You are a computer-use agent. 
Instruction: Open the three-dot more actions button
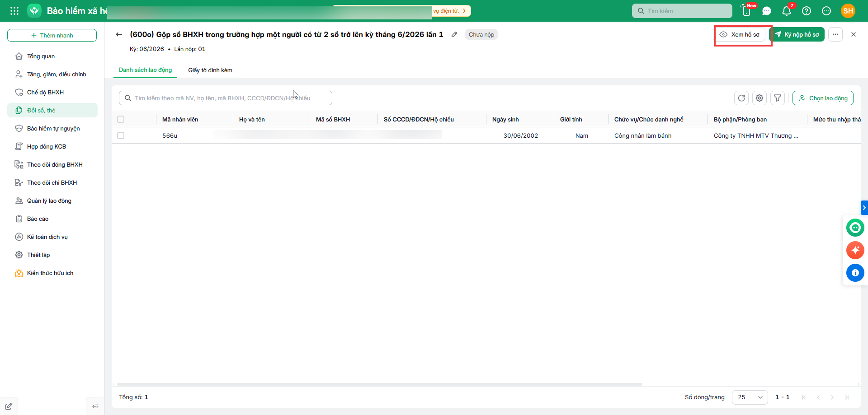835,34
